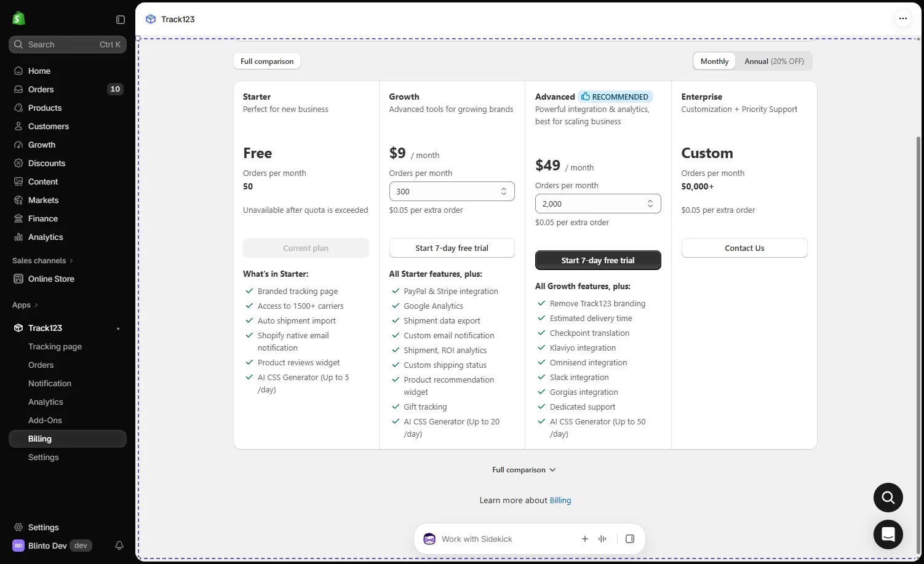The image size is (924, 564).
Task: Click the Settings gear icon at the bottom
Action: [x=18, y=527]
